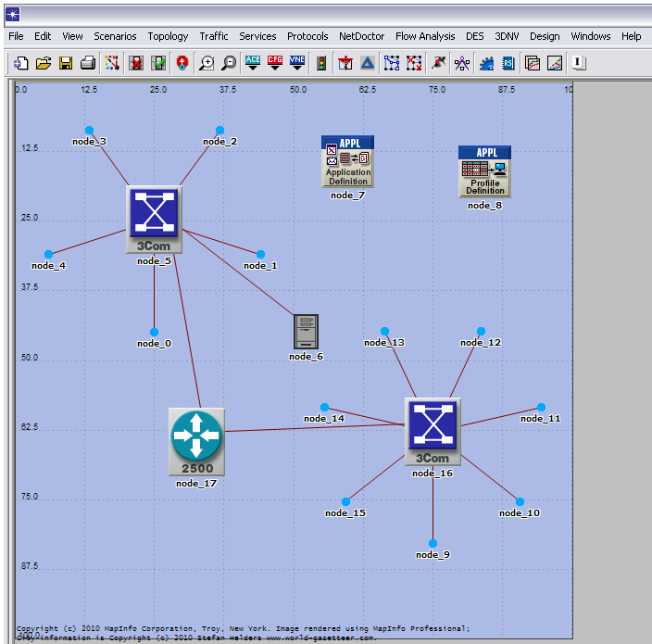Select the 2500 router node_17
Viewport: 652px width, 644px height.
[196, 442]
